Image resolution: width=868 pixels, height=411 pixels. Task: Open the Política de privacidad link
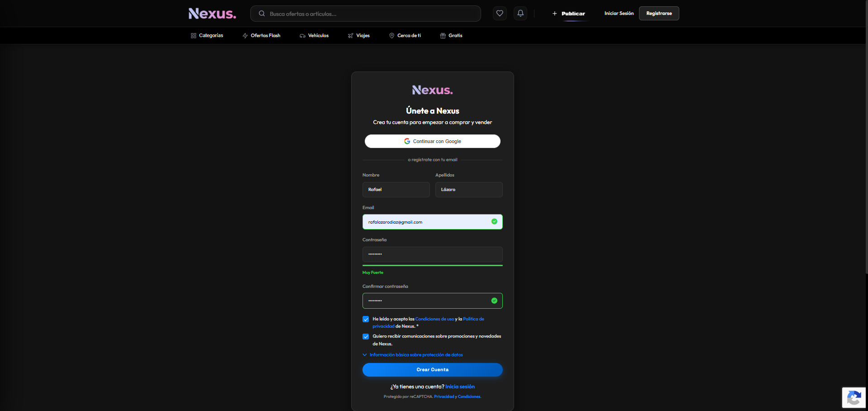point(473,319)
